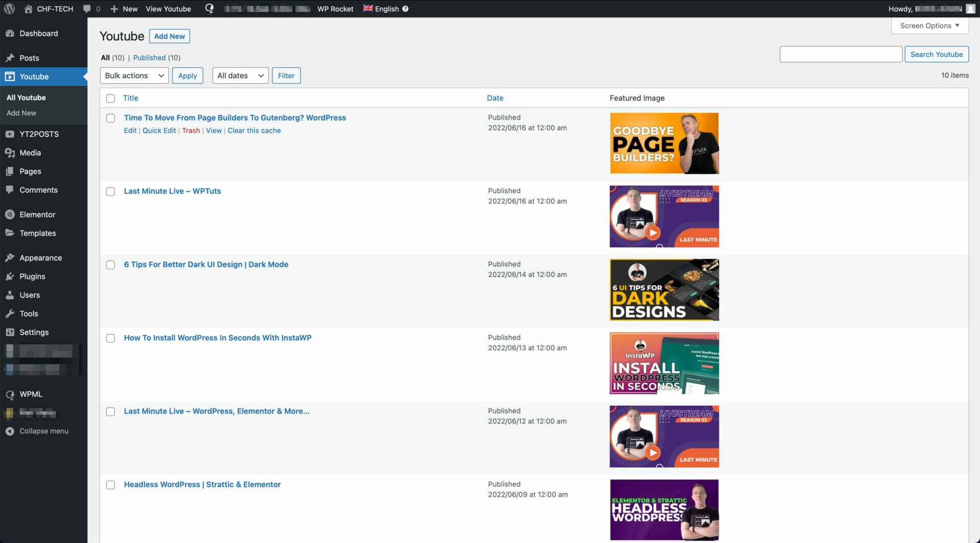Screen dimensions: 980x543
Task: Check the How To Install WordPress InstaWP row
Action: click(x=110, y=338)
